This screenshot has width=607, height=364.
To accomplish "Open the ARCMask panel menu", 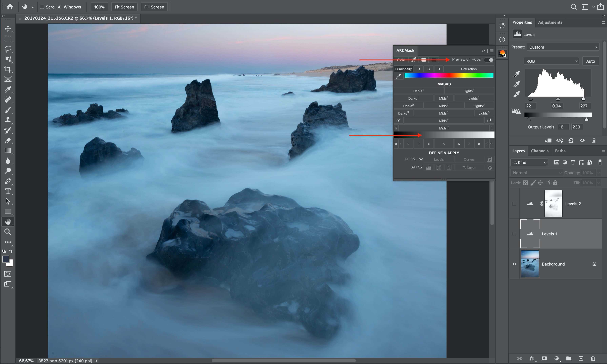I will click(x=491, y=50).
